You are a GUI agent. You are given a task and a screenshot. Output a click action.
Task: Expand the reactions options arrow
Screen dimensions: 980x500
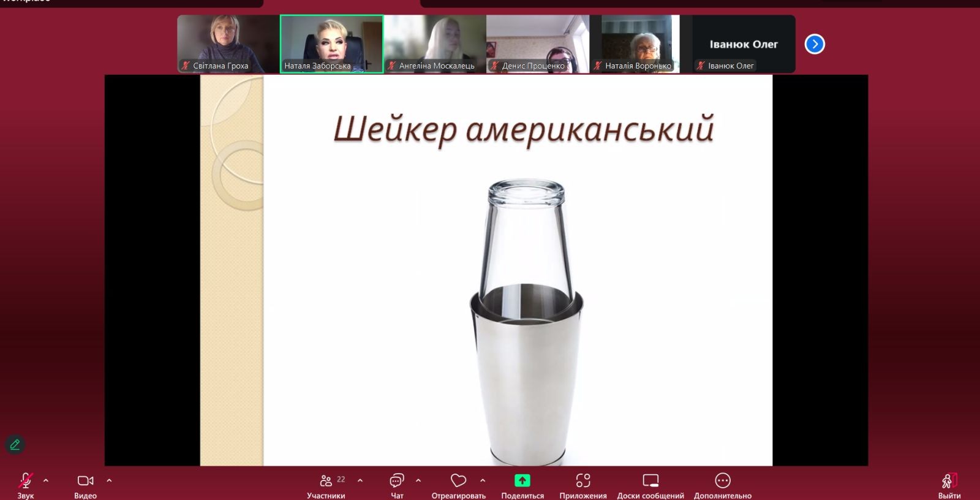[483, 481]
